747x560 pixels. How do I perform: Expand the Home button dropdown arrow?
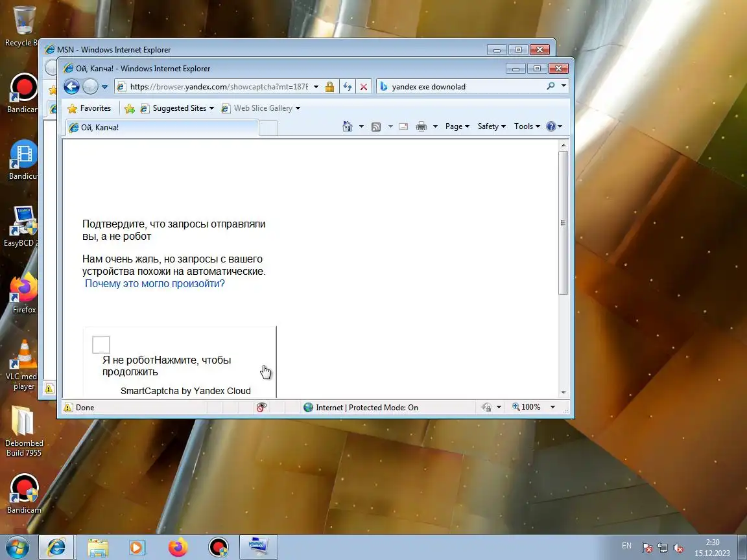361,126
